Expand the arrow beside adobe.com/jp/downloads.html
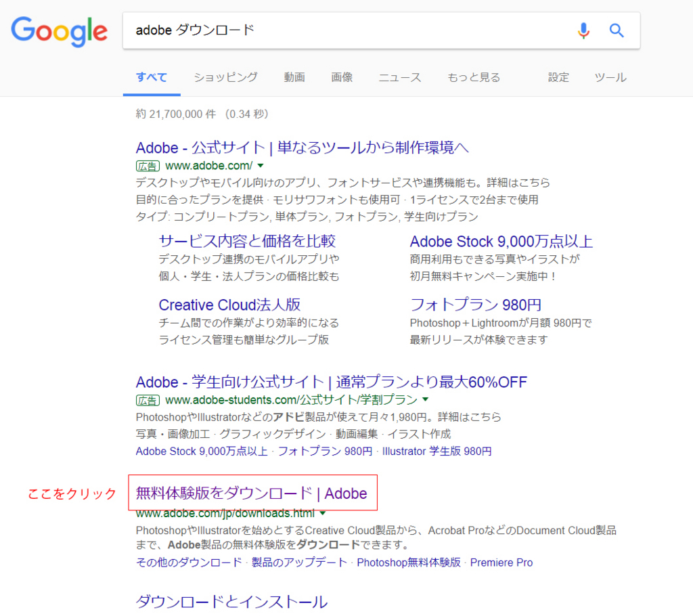 pos(323,513)
